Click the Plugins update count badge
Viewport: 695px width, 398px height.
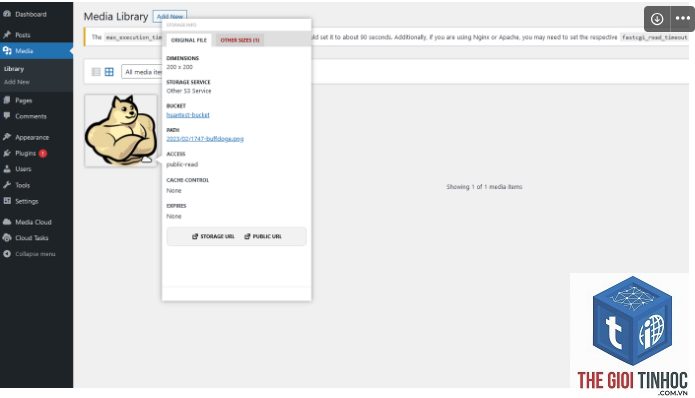click(x=43, y=153)
